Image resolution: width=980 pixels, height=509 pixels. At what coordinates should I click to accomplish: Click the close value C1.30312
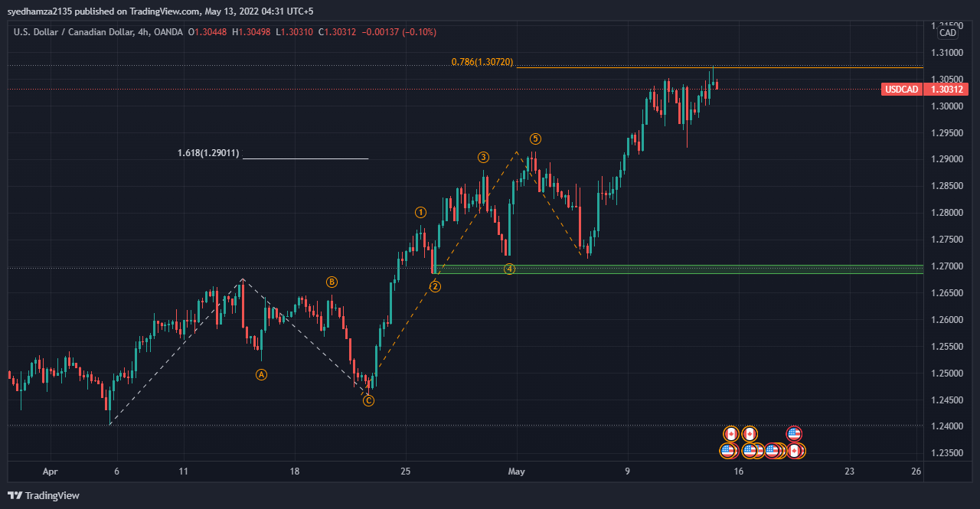(338, 32)
